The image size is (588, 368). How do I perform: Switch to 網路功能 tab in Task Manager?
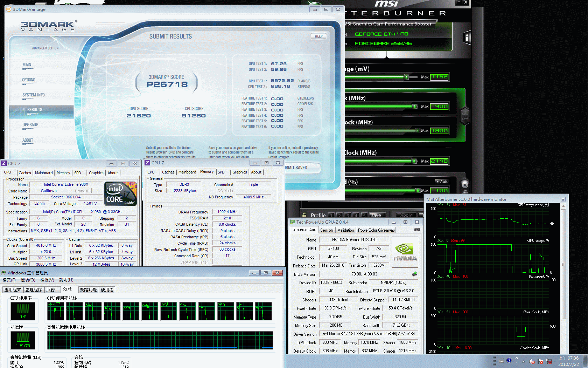[x=88, y=290]
